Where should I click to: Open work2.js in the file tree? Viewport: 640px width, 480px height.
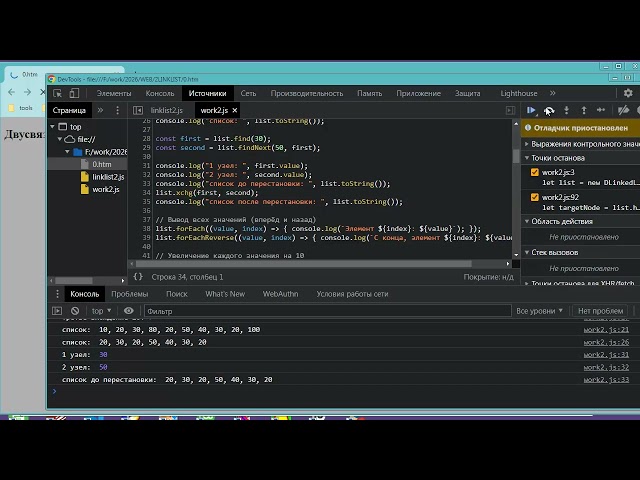[x=106, y=189]
